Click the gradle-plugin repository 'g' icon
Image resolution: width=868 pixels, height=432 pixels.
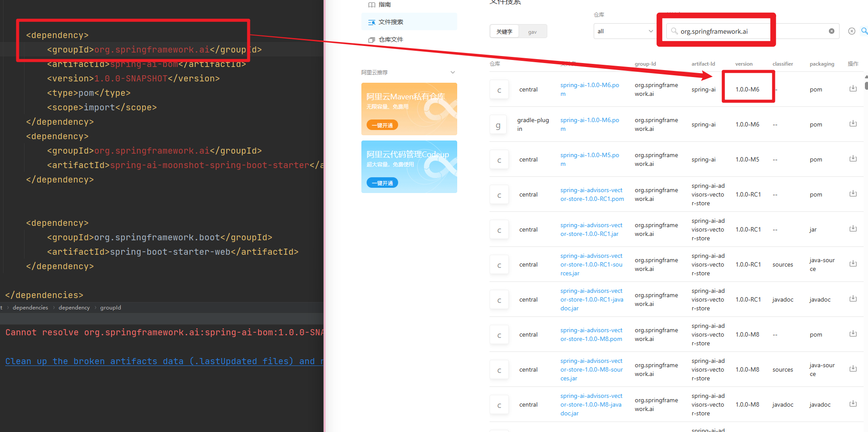(499, 124)
